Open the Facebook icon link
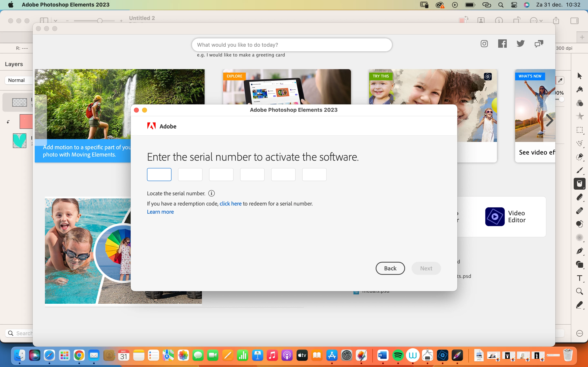The image size is (588, 367). point(502,44)
